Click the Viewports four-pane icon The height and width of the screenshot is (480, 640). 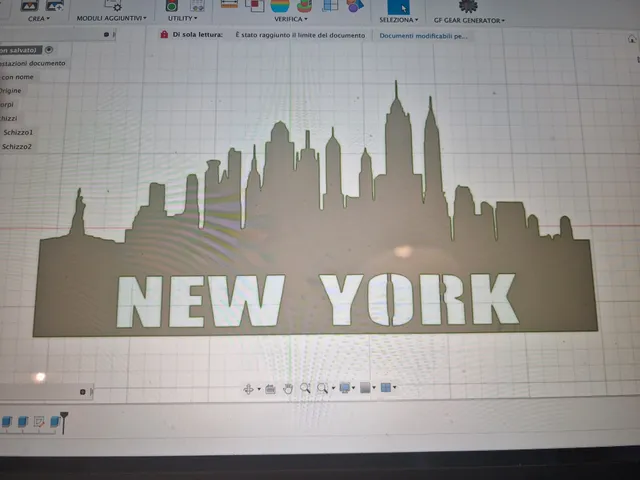[x=386, y=387]
